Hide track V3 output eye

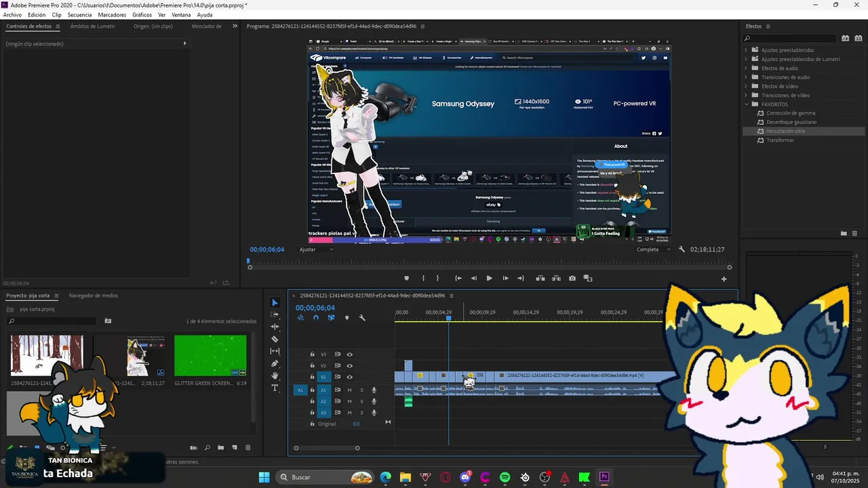pos(350,354)
